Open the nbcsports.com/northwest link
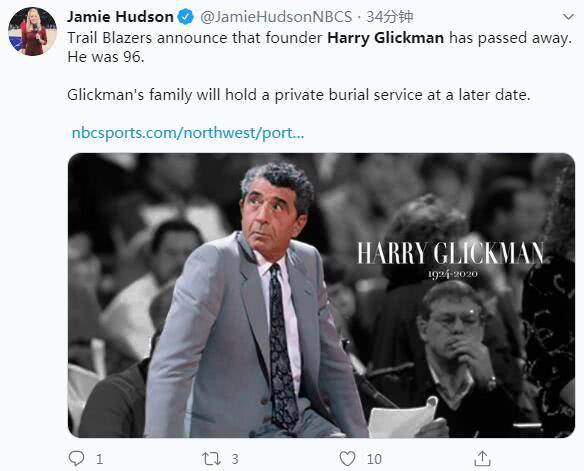The image size is (584, 471). click(x=188, y=133)
